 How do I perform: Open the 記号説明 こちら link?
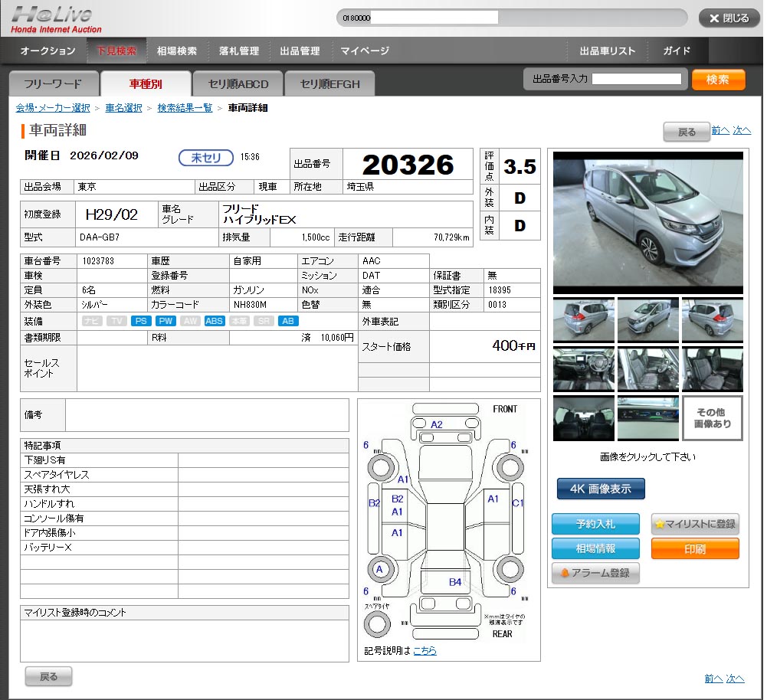tap(424, 650)
